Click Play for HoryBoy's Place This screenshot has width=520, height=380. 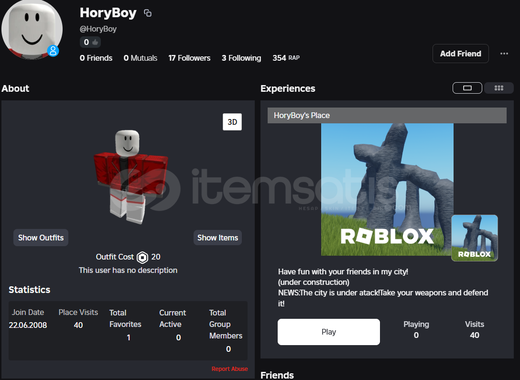point(329,332)
